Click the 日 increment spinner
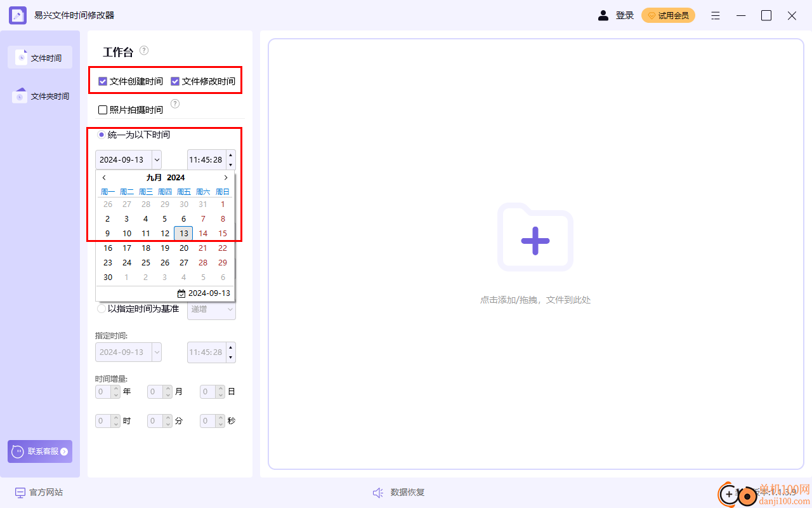This screenshot has width=812, height=508. [220, 388]
